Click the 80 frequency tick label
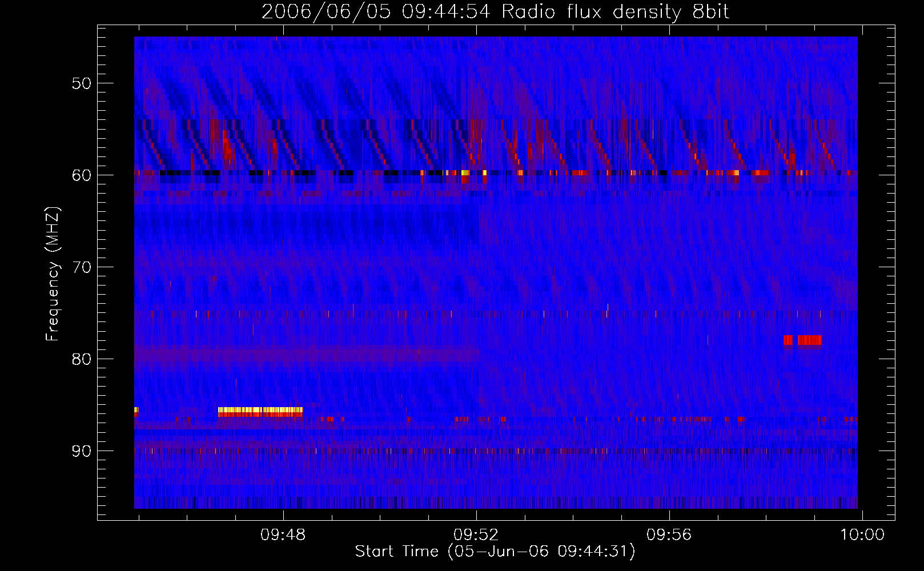 (x=82, y=359)
